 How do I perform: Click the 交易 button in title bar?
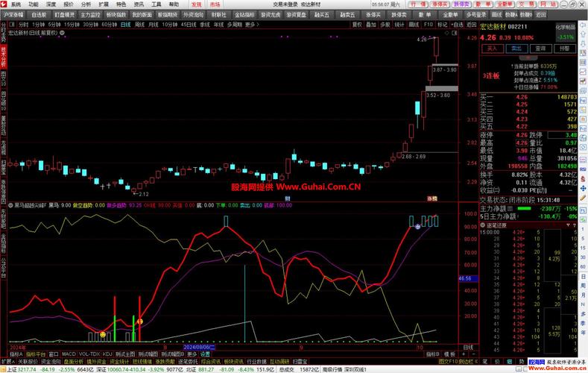(526, 4)
